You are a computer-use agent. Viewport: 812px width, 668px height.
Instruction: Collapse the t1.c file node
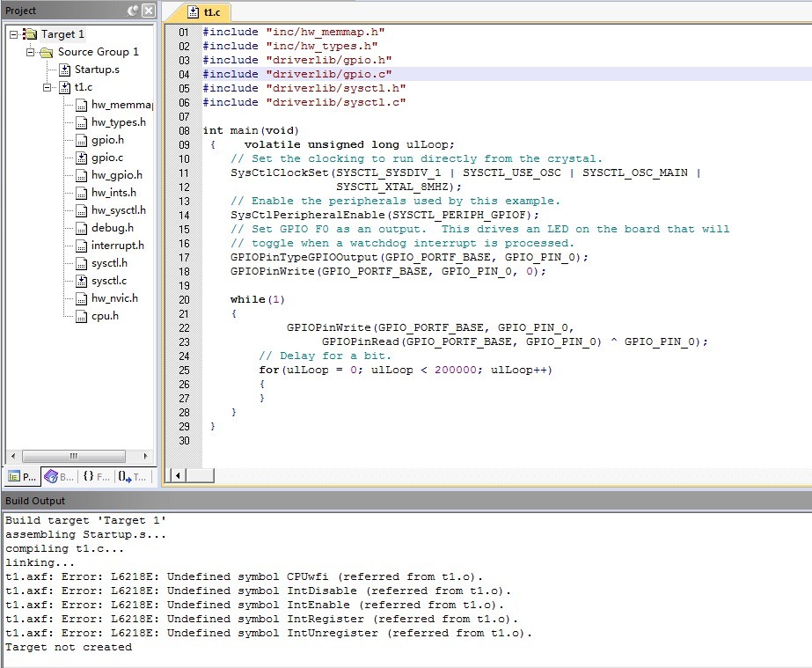pyautogui.click(x=48, y=87)
